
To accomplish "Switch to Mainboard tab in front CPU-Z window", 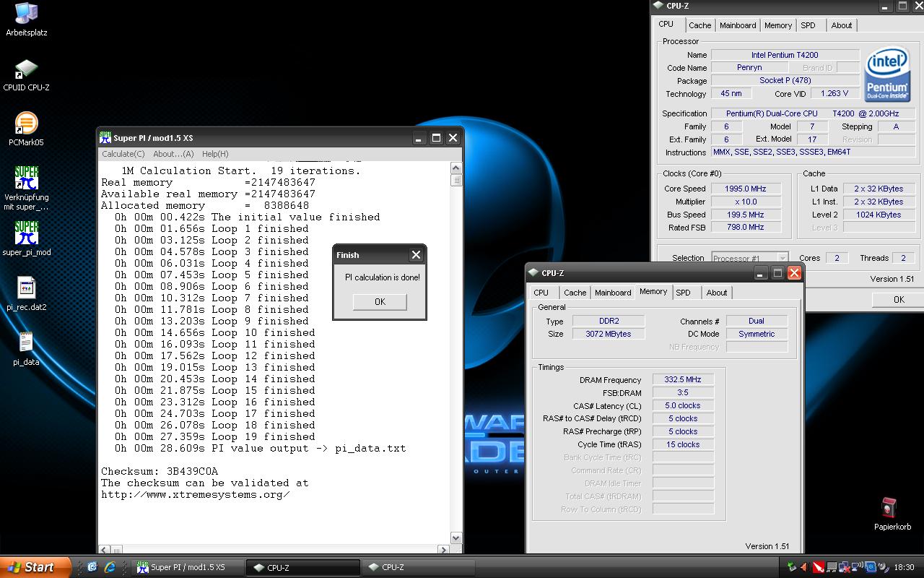I will click(x=613, y=293).
